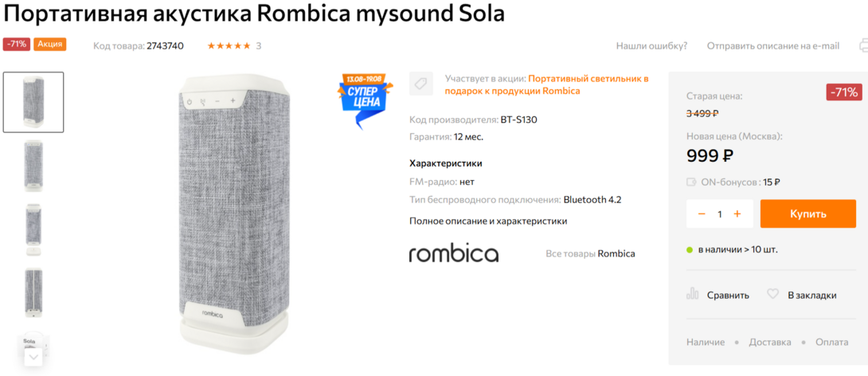868x376 pixels.
Task: Click the Rombica brand logo
Action: [453, 254]
